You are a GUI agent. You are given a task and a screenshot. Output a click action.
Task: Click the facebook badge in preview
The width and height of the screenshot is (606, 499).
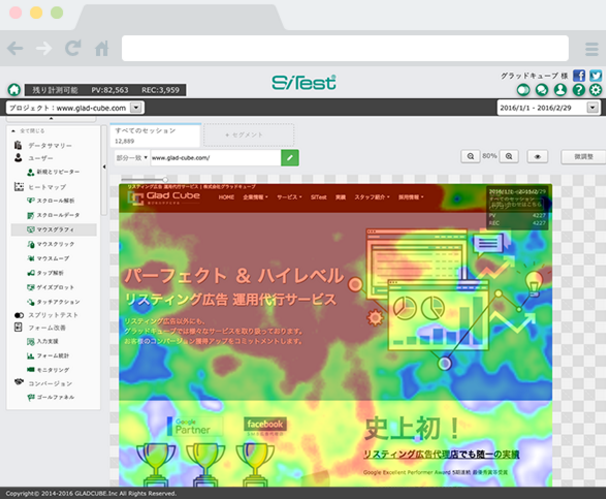tap(265, 424)
